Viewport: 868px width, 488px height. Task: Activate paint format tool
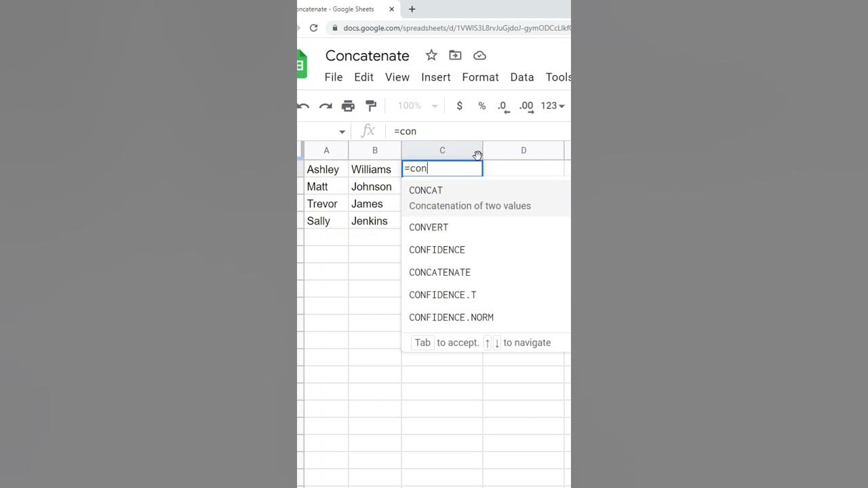[371, 106]
